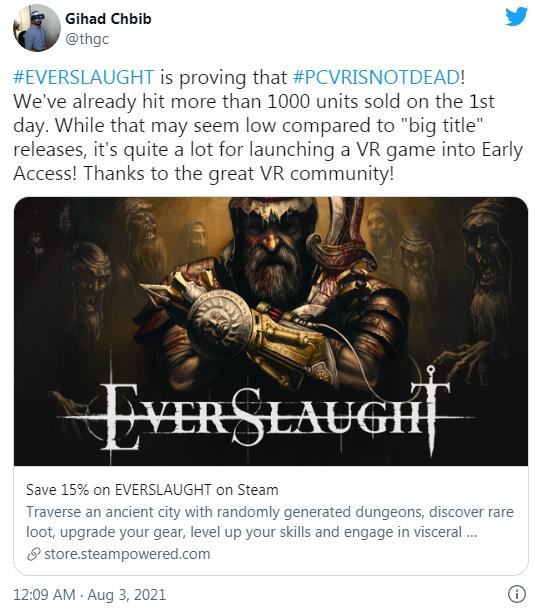The width and height of the screenshot is (535, 609).
Task: Click the Twitter bird logo
Action: coord(516,17)
